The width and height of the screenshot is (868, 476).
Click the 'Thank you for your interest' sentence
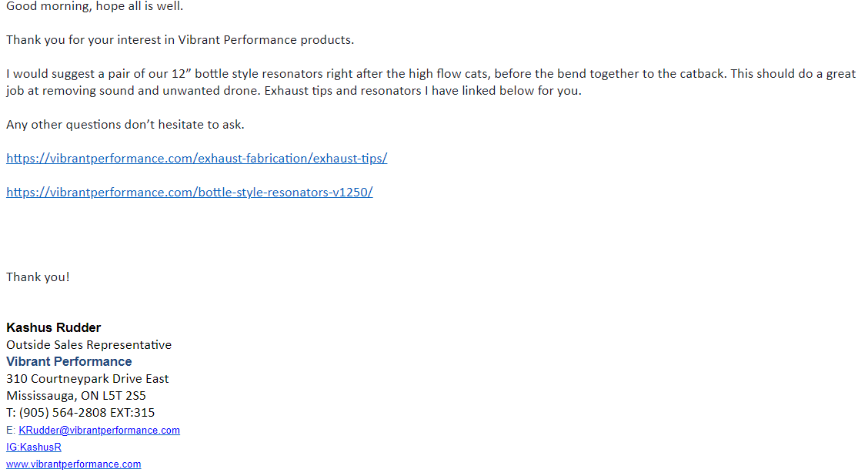pos(180,40)
